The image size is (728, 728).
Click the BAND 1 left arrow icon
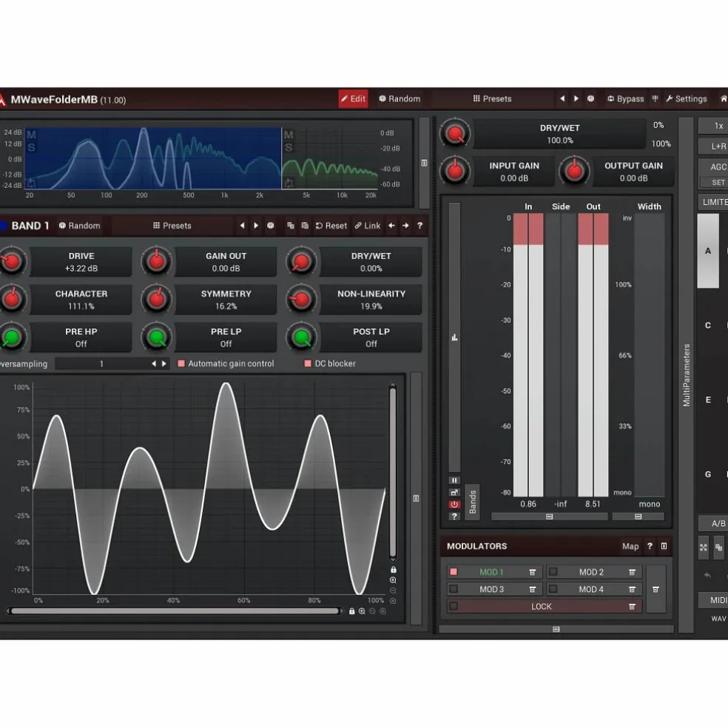(x=391, y=226)
